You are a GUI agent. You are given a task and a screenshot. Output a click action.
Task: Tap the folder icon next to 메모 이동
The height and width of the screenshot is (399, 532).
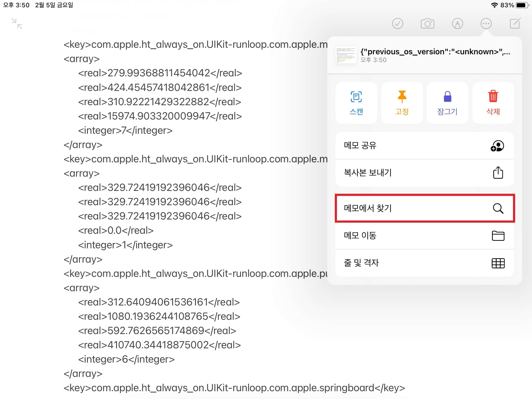tap(498, 236)
